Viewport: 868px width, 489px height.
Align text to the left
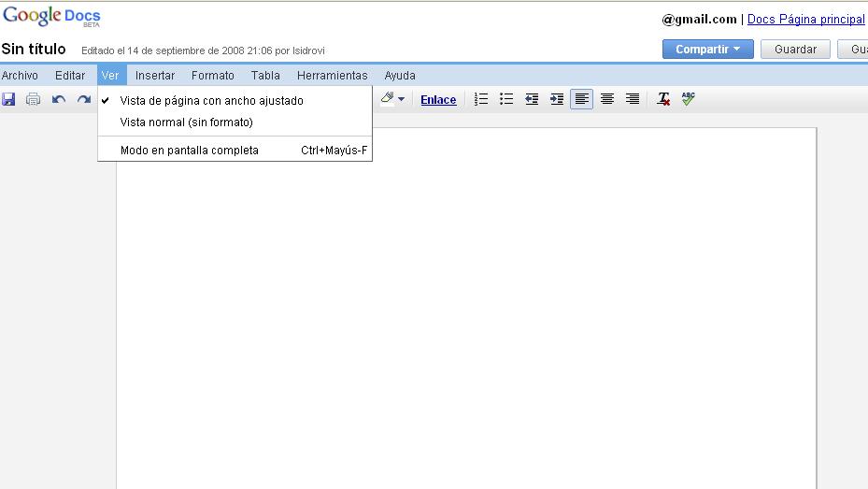pos(582,99)
